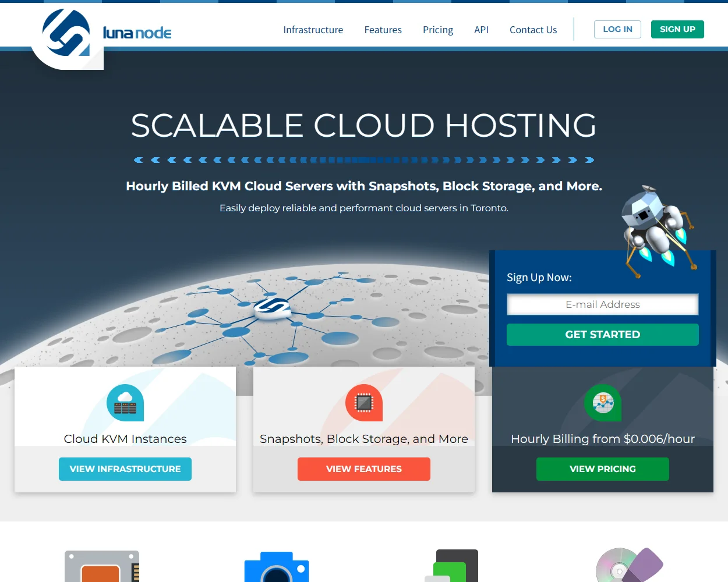This screenshot has width=728, height=582.
Task: Click the VIEW INFRASTRUCTURE button
Action: tap(125, 469)
